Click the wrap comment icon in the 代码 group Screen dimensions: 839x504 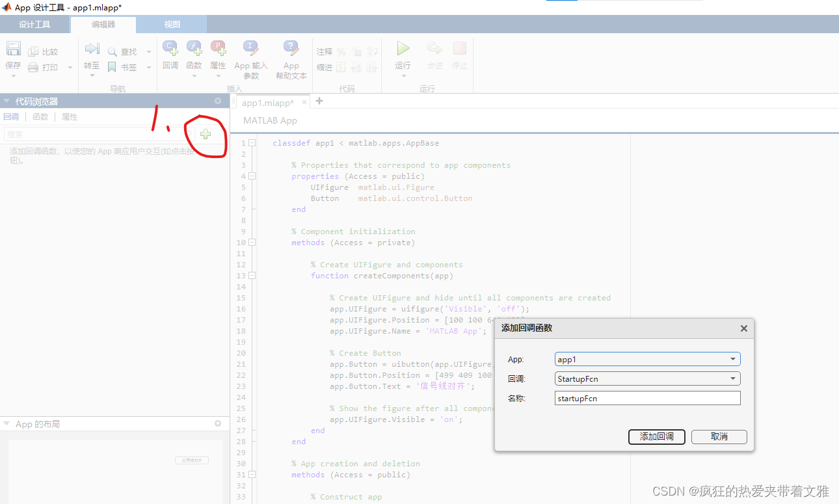tap(372, 51)
